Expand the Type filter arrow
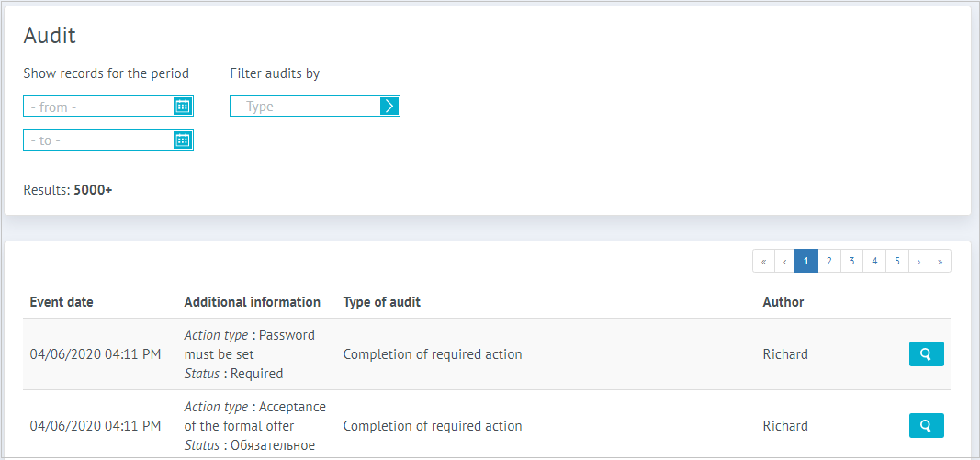 coord(389,107)
